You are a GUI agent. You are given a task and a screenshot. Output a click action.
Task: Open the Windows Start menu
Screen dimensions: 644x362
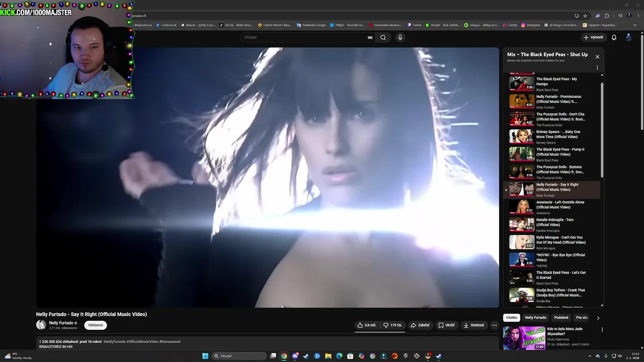coord(205,356)
